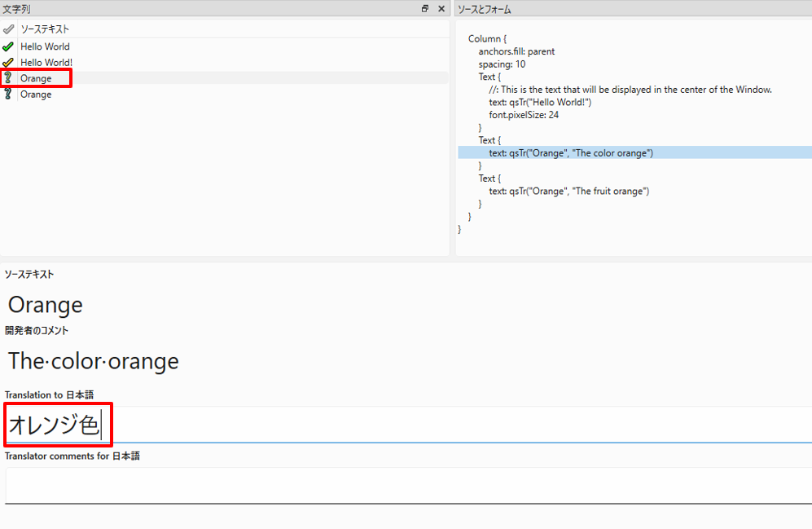Select the Hello World string entry
Viewport: 812px width, 529px height.
pos(45,46)
